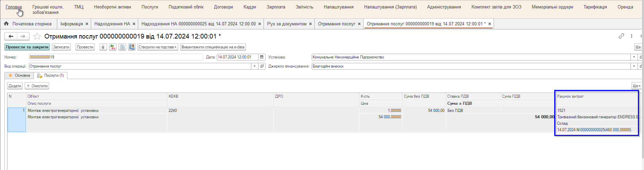Click the Номер input field
Image resolution: width=644 pixels, height=170 pixels.
pos(115,57)
